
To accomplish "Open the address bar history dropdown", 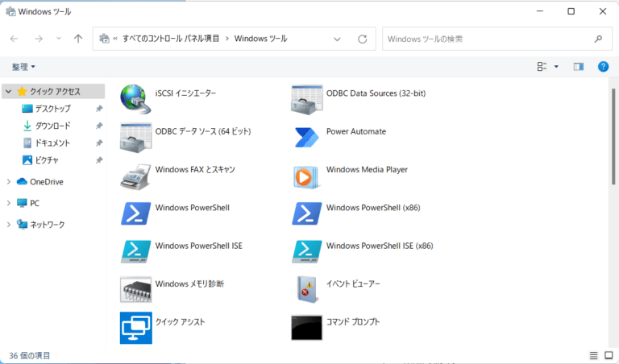I will click(337, 39).
